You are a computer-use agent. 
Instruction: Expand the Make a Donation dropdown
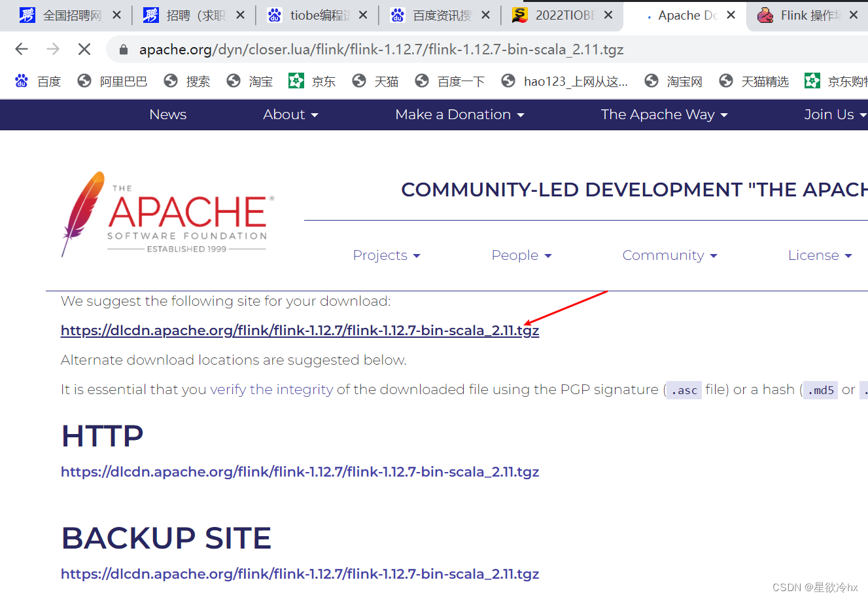460,115
